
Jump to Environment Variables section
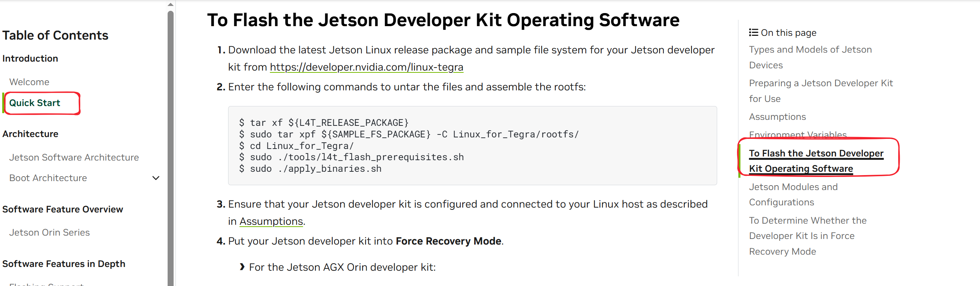pyautogui.click(x=797, y=134)
